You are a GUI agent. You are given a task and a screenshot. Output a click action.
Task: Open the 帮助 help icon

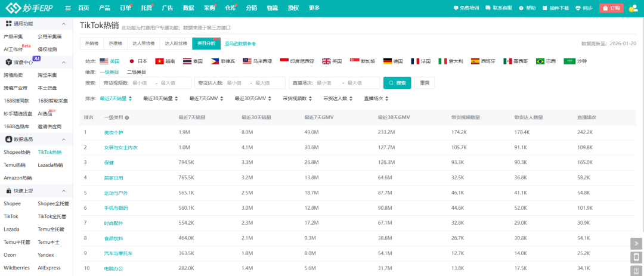pos(527,8)
